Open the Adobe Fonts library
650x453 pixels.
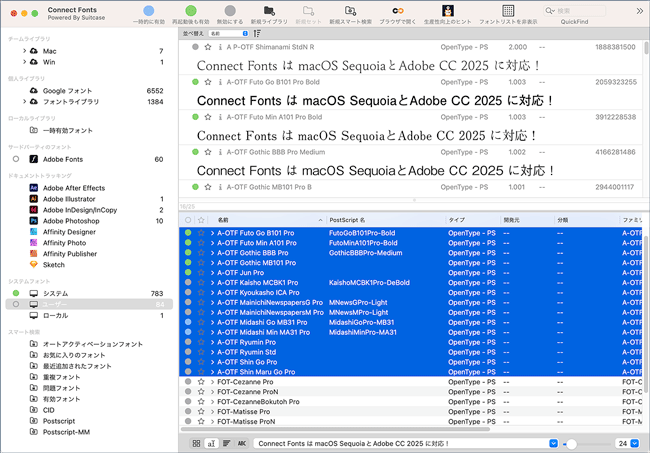[x=63, y=159]
